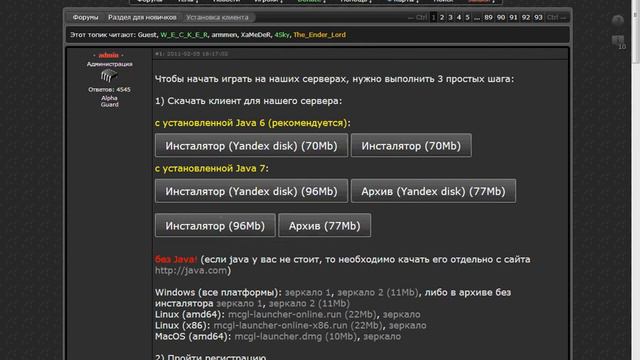
Task: Go to page 4 of topic
Action: [459, 18]
